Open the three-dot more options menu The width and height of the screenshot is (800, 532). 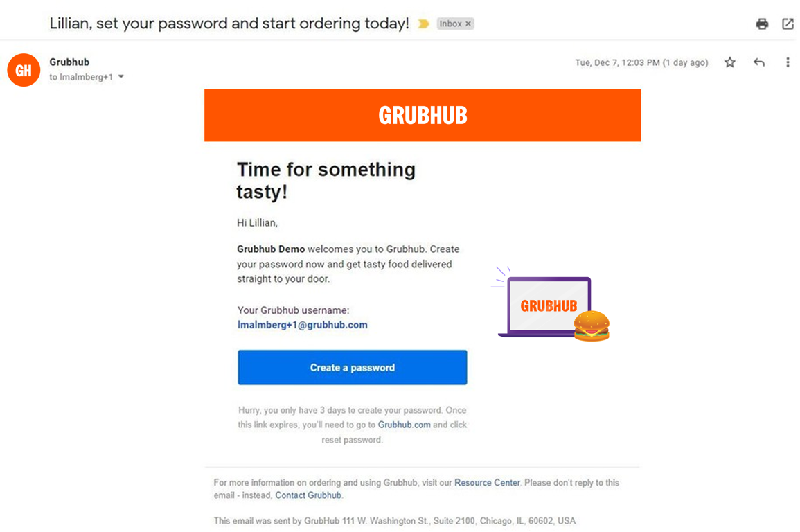tap(788, 62)
